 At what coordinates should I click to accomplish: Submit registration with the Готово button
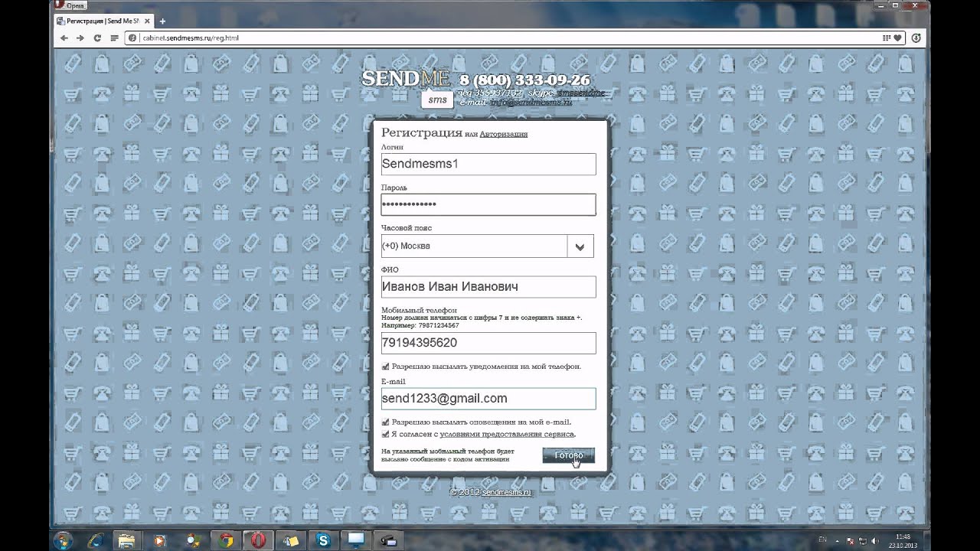tap(568, 455)
